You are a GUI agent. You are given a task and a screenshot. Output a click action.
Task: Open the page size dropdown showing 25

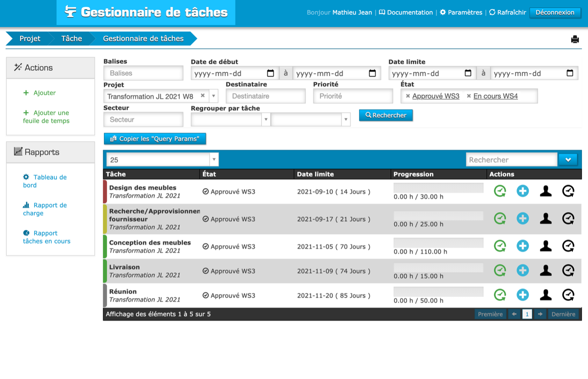click(214, 159)
